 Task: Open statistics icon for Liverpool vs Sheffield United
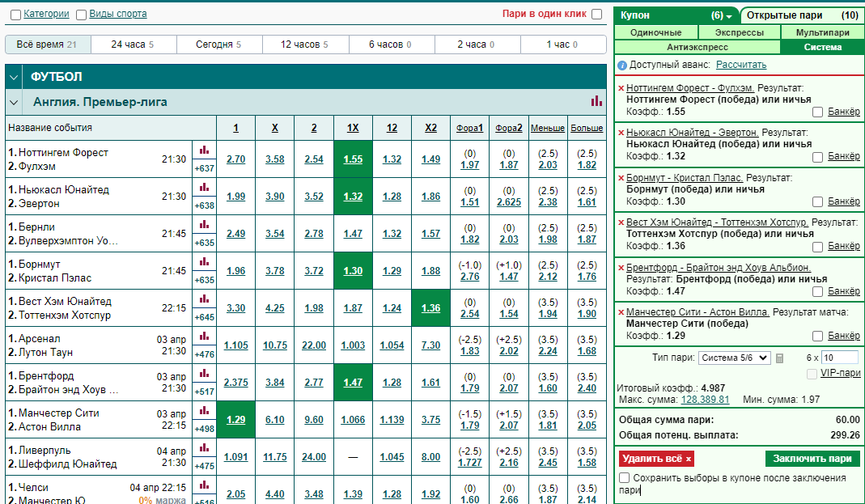pos(204,447)
